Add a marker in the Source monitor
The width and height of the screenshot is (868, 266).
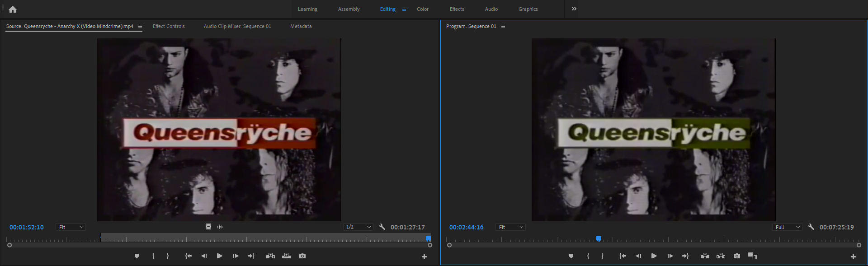click(x=137, y=256)
